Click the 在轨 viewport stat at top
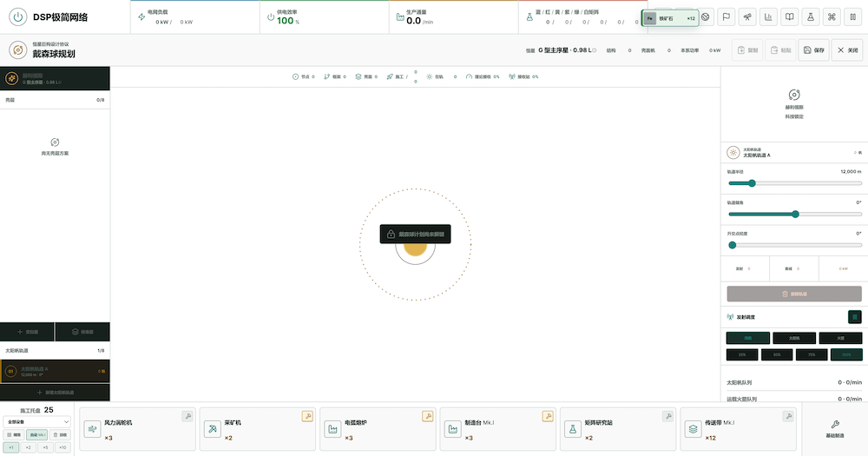 [x=441, y=77]
